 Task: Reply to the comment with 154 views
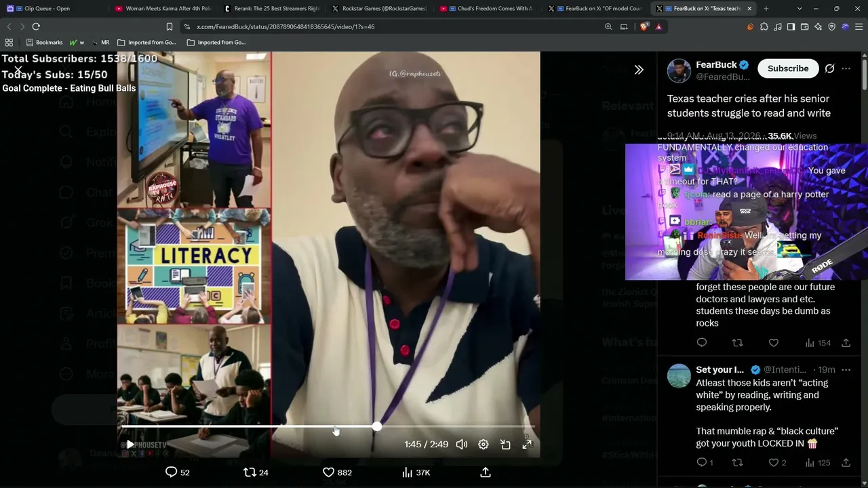[702, 343]
